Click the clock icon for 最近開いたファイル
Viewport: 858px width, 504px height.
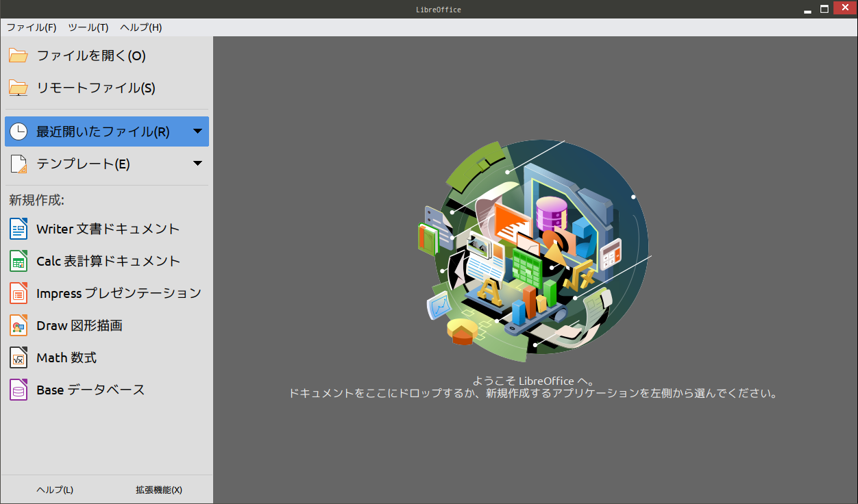pyautogui.click(x=19, y=131)
